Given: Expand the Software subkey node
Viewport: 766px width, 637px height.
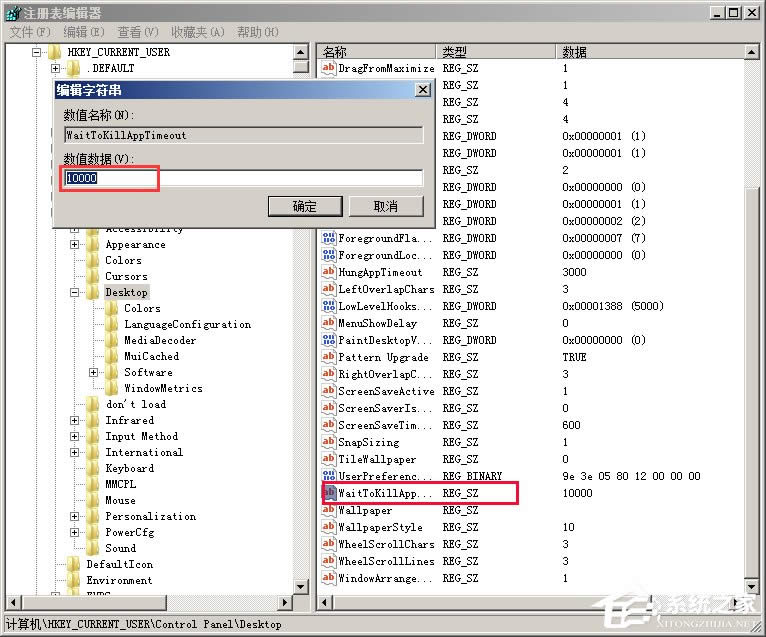Looking at the screenshot, I should click(94, 373).
